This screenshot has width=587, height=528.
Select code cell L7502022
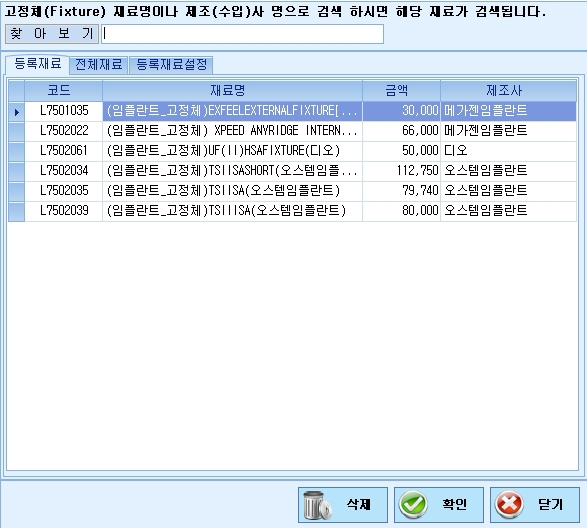(64, 131)
